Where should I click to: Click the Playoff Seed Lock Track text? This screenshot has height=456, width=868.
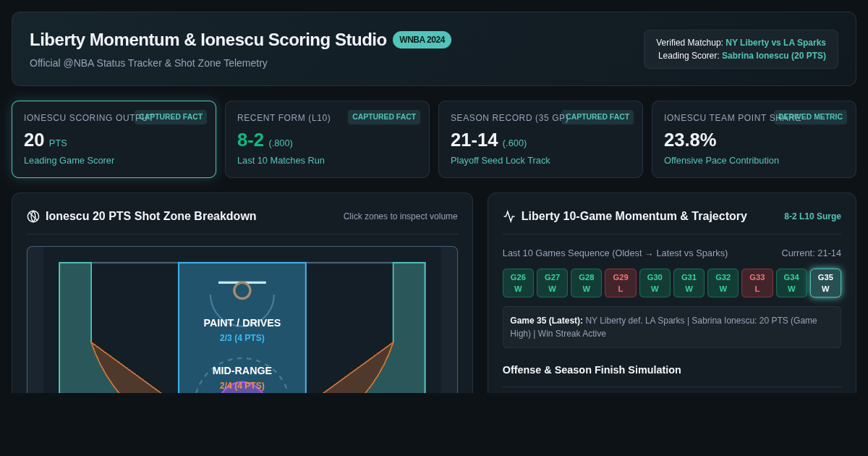[501, 161]
